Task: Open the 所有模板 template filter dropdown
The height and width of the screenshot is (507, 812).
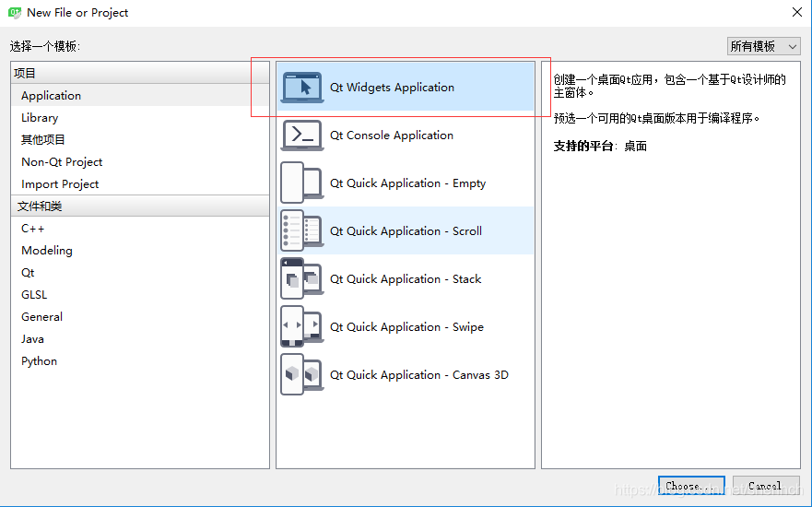Action: coord(763,46)
